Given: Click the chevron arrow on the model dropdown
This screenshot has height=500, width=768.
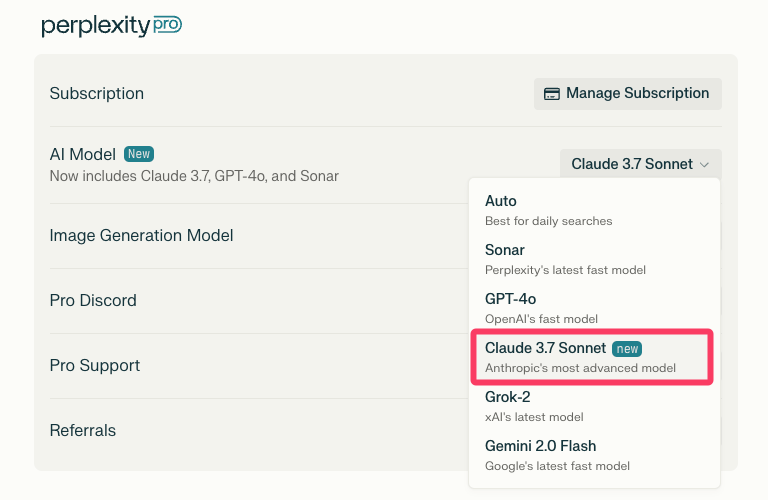Looking at the screenshot, I should coord(705,164).
